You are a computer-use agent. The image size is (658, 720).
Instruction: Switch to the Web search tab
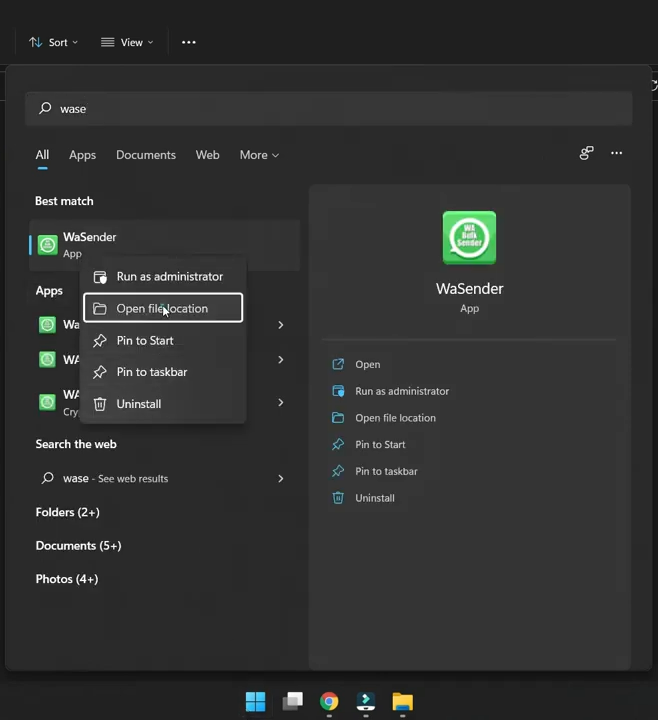(207, 155)
